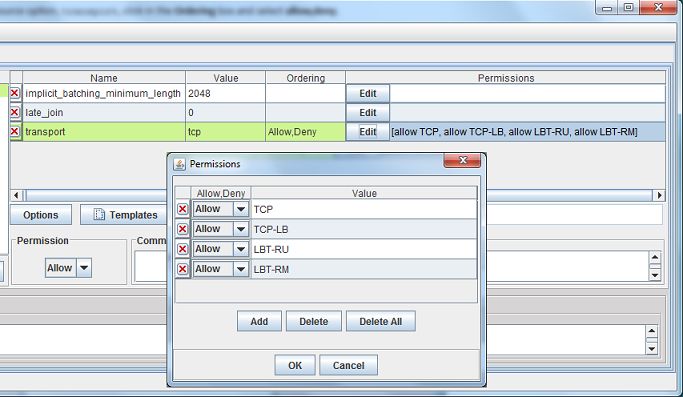
Task: Remove the implicit_batching_minimum_length row with its red X
Action: 15,93
